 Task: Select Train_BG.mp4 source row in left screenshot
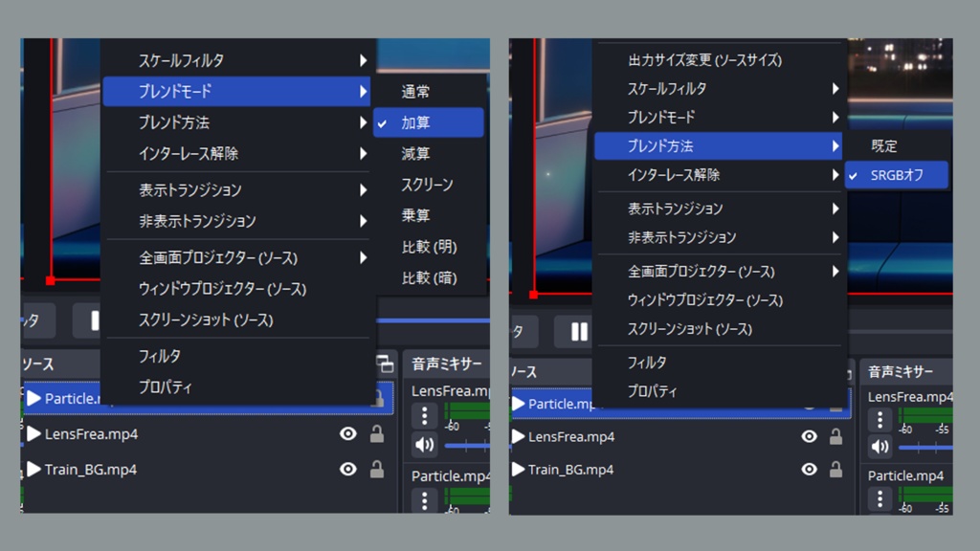(208, 469)
